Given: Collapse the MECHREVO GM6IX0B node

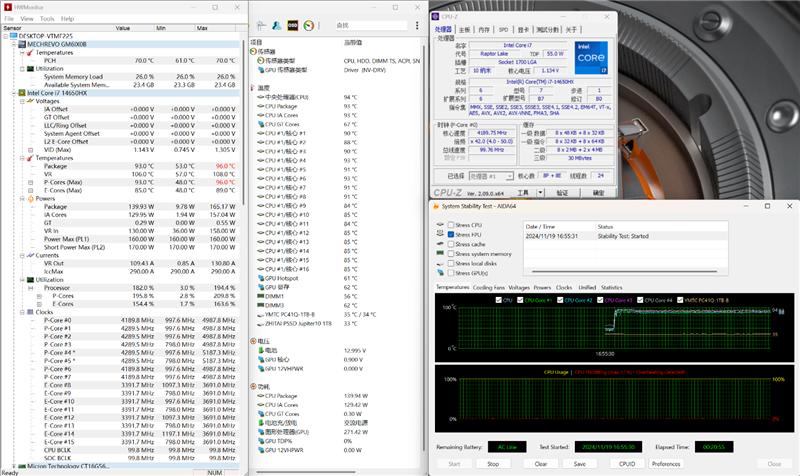Looking at the screenshot, I should coord(14,44).
